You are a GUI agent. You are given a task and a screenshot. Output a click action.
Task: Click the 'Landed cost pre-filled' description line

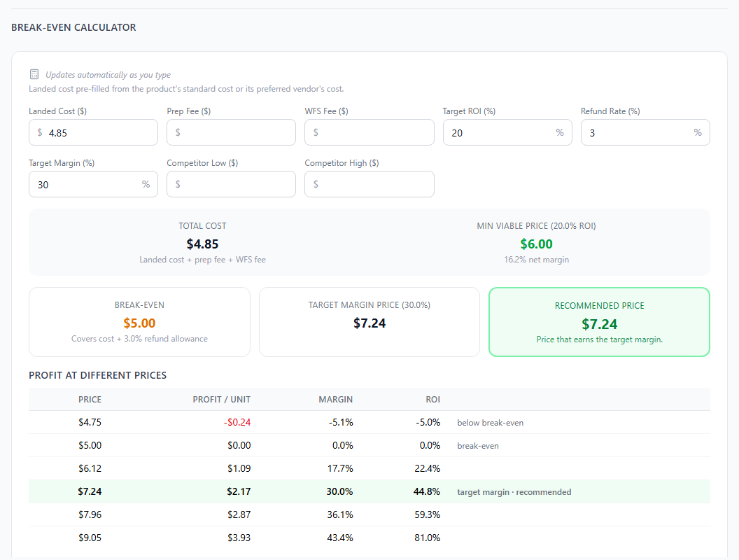(186, 89)
